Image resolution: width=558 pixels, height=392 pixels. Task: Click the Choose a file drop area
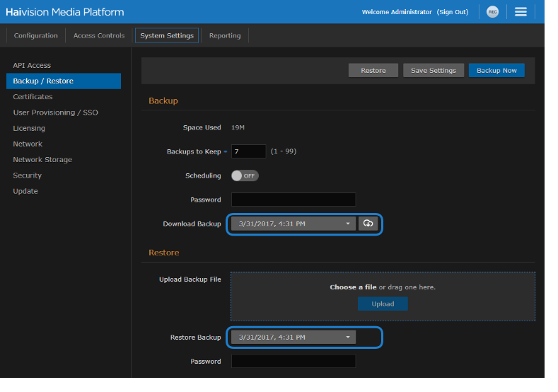[383, 285]
